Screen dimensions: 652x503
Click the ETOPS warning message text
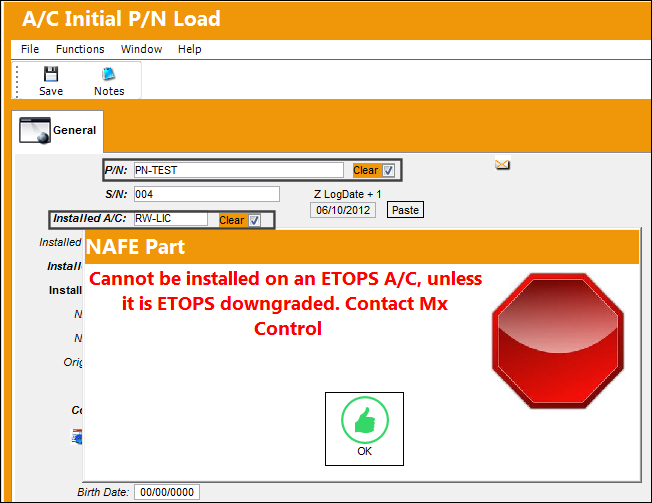point(286,303)
